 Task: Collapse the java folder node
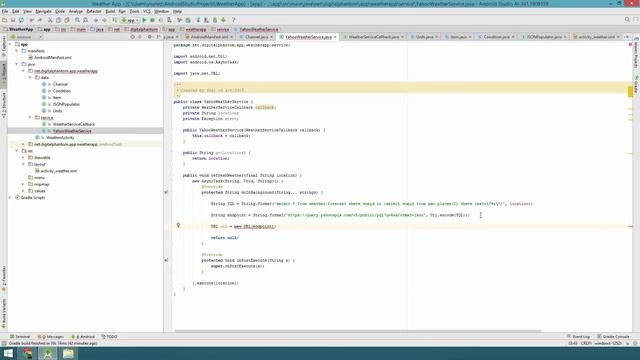click(17, 64)
